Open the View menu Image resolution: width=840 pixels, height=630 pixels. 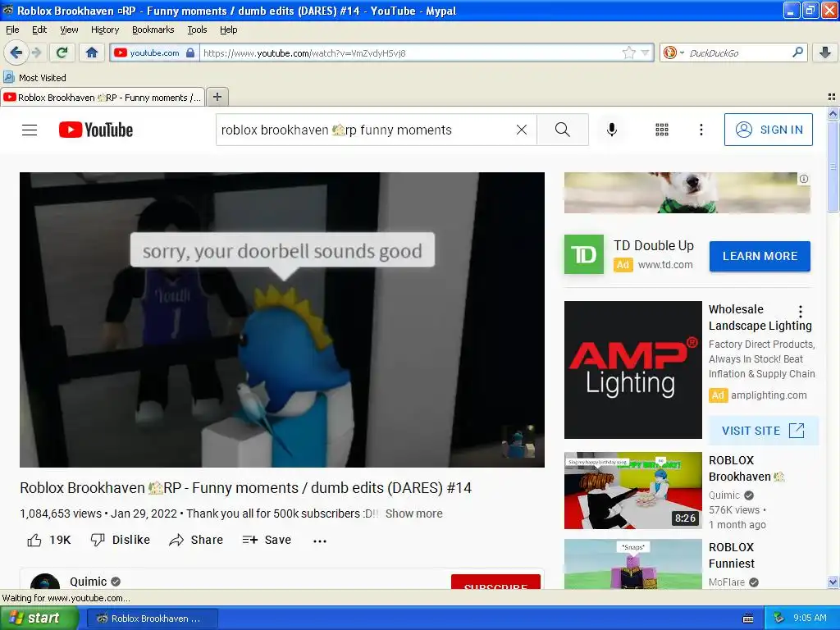[69, 30]
